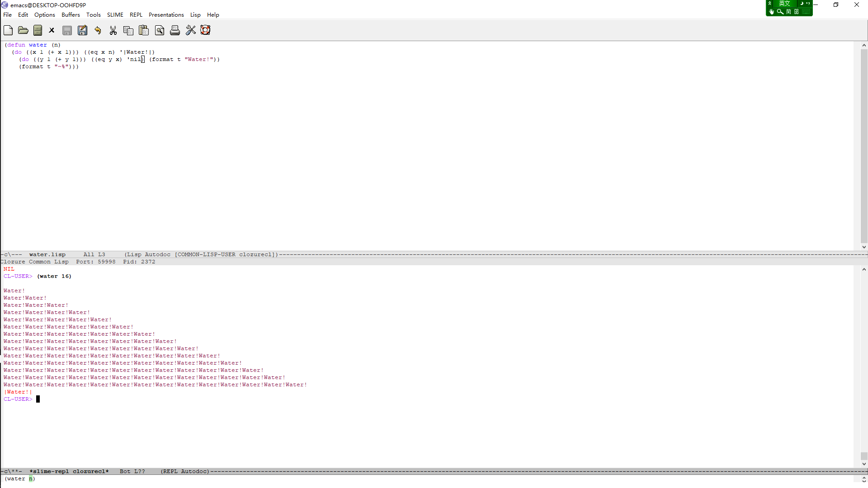Click the REPL scrollbar up arrow
Image resolution: width=868 pixels, height=488 pixels.
[x=864, y=269]
